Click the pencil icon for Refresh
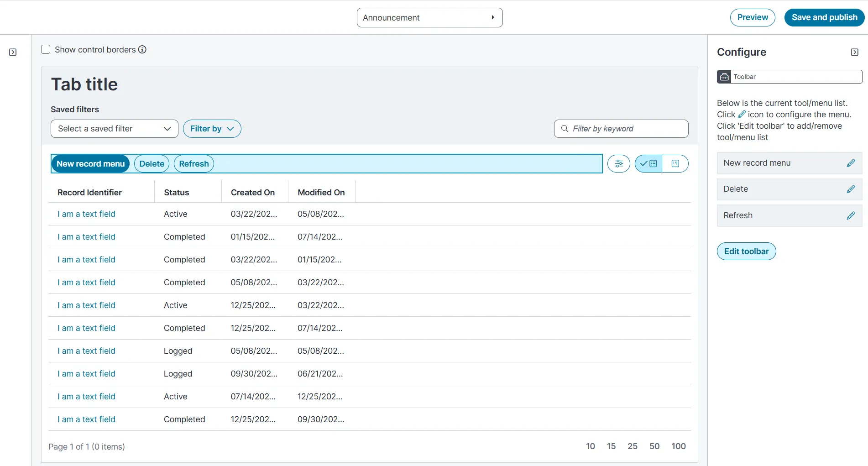This screenshot has width=868, height=466. tap(851, 215)
